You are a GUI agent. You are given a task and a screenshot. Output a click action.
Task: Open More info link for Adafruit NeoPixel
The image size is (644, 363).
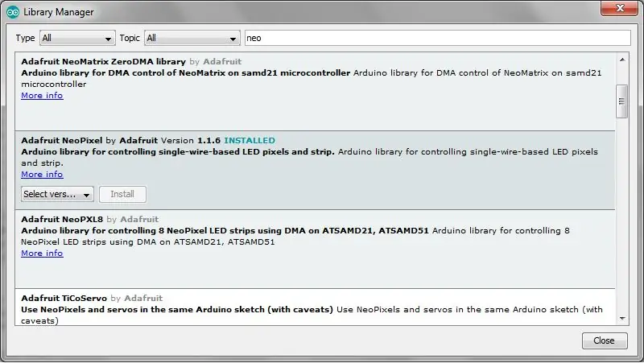point(42,174)
